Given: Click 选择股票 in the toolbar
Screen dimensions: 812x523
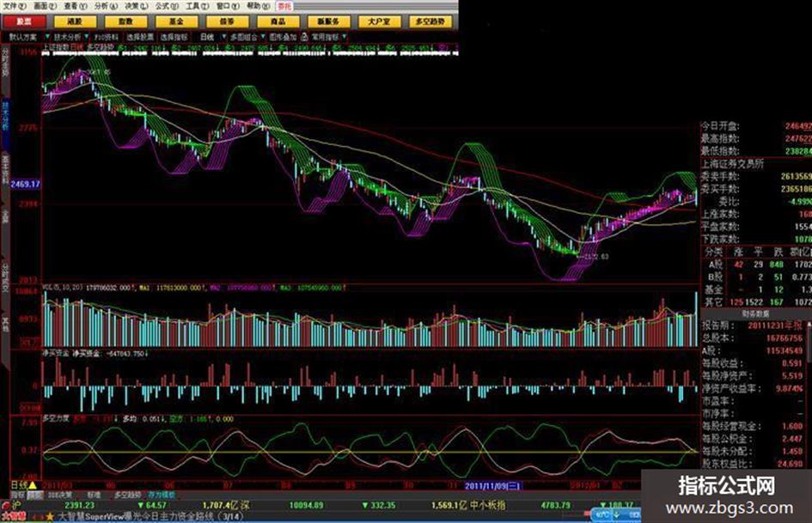Looking at the screenshot, I should pyautogui.click(x=140, y=37).
